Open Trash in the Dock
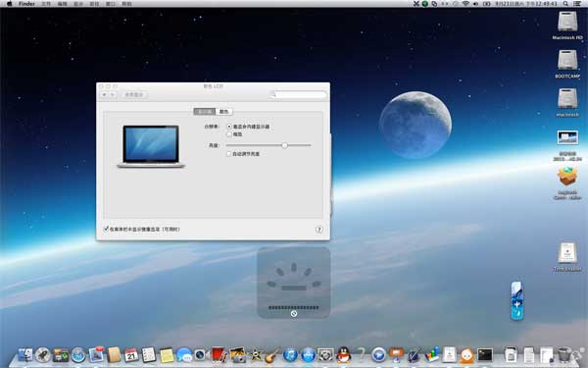This screenshot has width=588, height=368. click(563, 355)
